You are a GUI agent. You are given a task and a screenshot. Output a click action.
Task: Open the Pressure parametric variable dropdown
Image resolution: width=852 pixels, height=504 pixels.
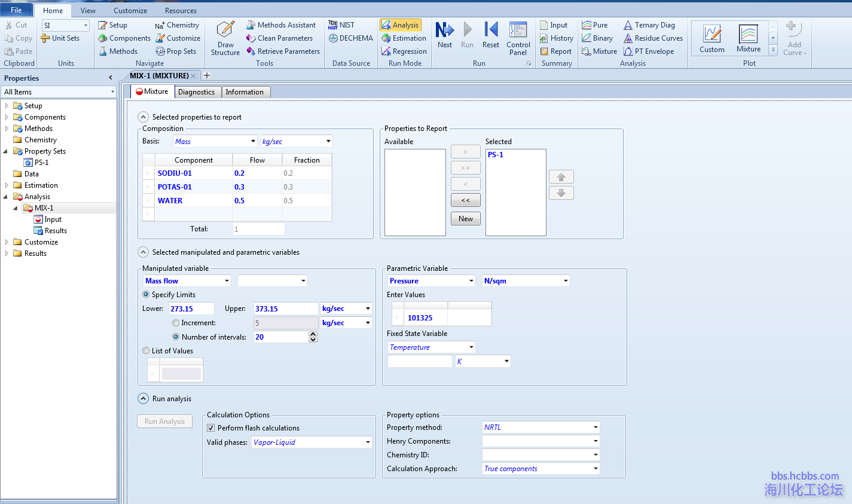tap(432, 281)
